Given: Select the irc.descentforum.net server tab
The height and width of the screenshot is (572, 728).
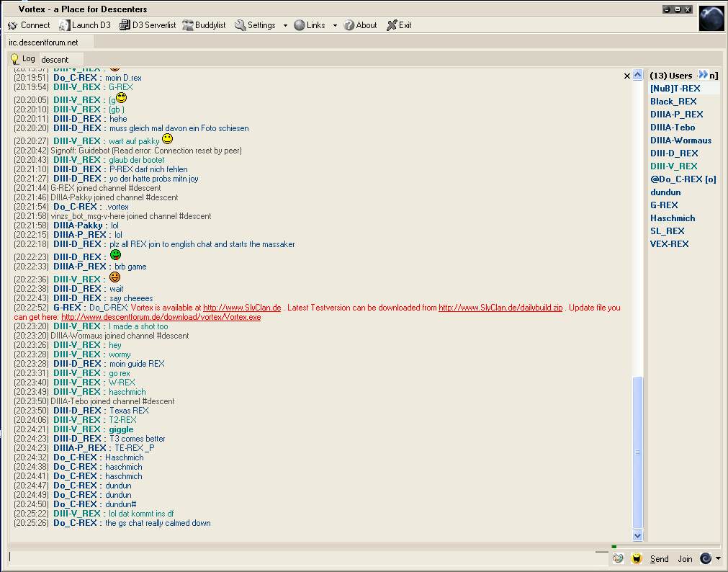Looking at the screenshot, I should pyautogui.click(x=43, y=43).
